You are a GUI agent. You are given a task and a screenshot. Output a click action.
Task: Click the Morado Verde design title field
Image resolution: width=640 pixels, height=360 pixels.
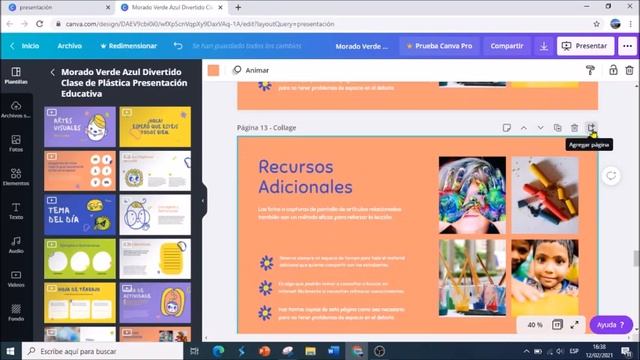coord(361,46)
